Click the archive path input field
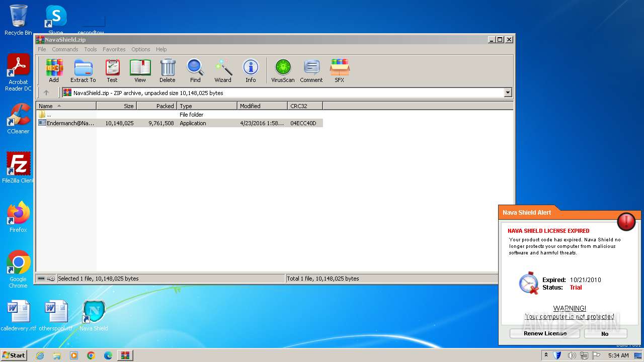This screenshot has height=362, width=644. click(283, 93)
